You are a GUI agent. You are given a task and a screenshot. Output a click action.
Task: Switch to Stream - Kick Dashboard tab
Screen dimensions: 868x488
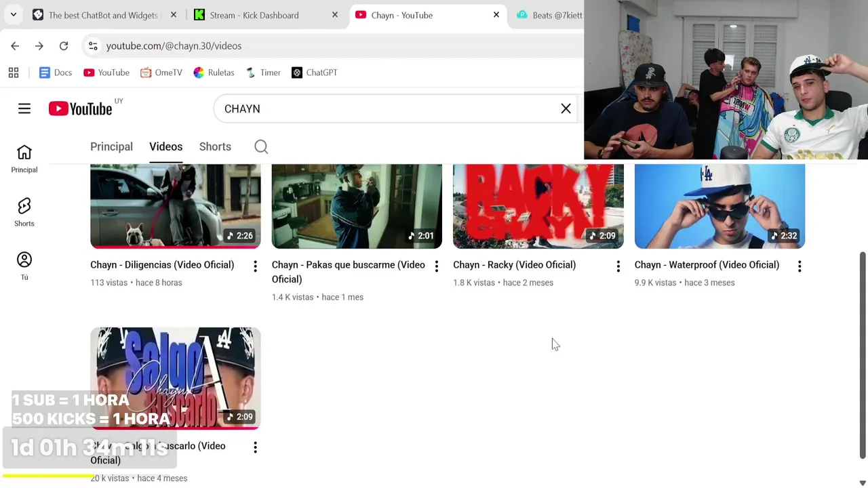click(254, 15)
